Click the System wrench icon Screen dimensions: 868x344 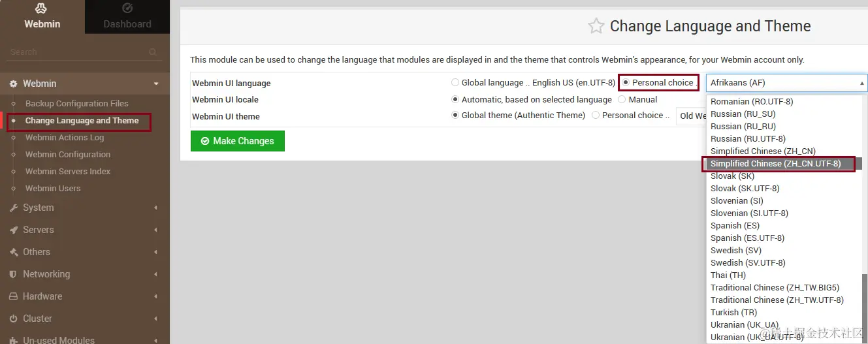pyautogui.click(x=13, y=208)
